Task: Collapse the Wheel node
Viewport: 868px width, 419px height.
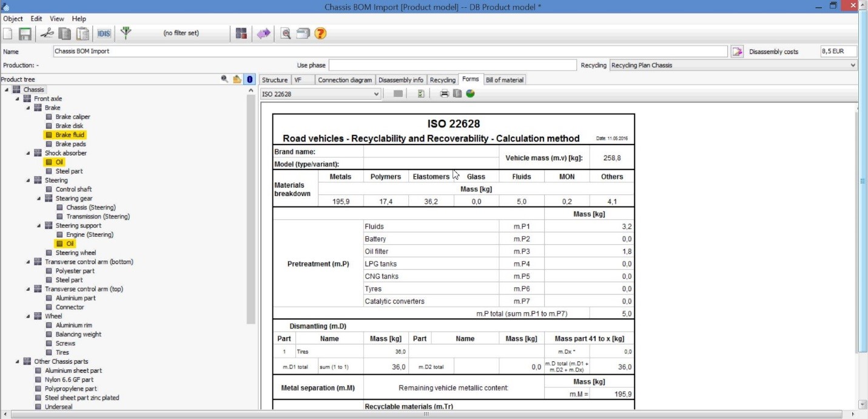Action: [29, 316]
